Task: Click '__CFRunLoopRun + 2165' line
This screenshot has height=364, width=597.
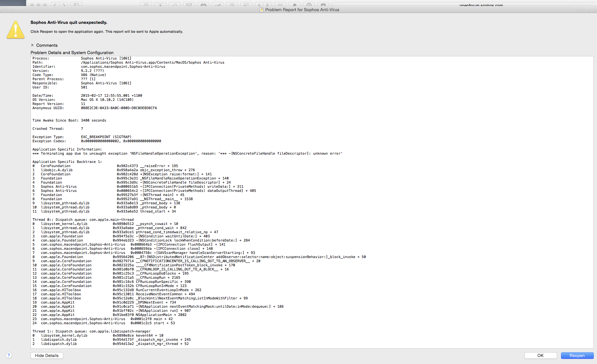Action: 106,277
